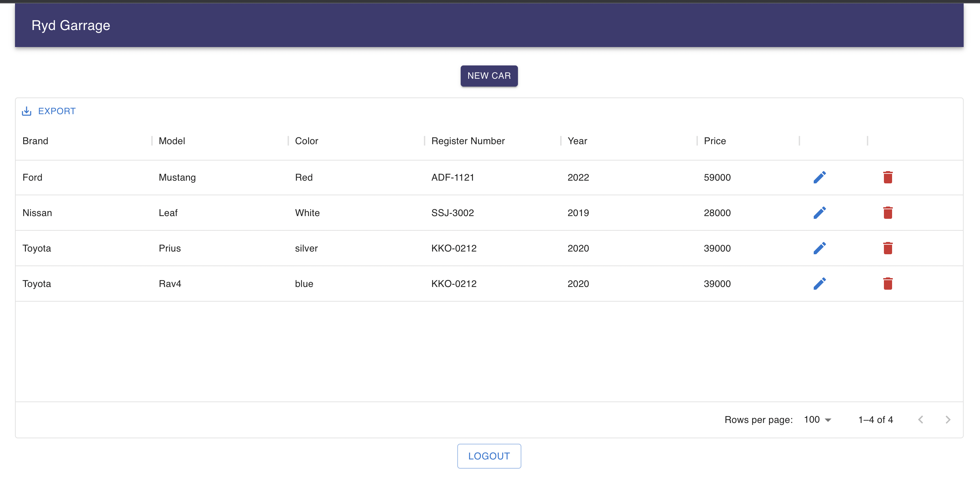The width and height of the screenshot is (980, 486).
Task: Edit the Toyota Prius row
Action: tap(820, 248)
